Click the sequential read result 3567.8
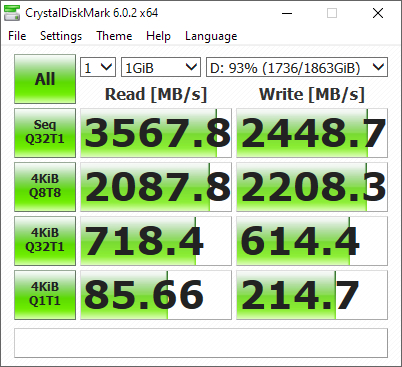This screenshot has height=367, width=402. pyautogui.click(x=156, y=133)
